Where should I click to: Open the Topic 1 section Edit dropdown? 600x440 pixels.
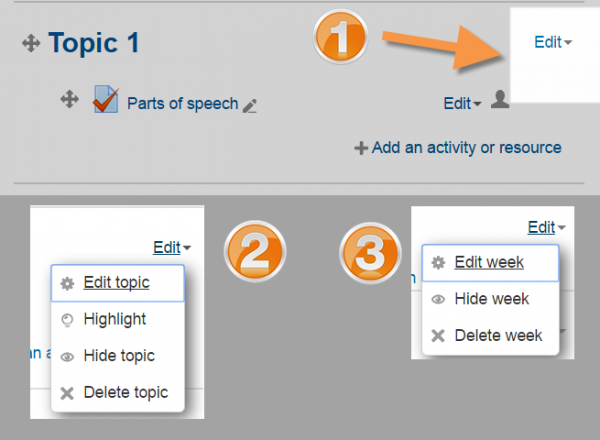[x=553, y=42]
